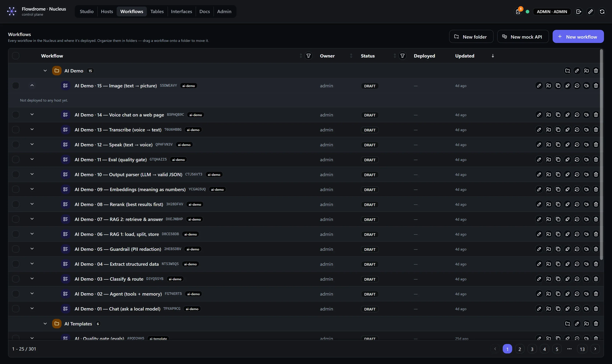Rename the AI Demo folder
This screenshot has width=612, height=364.
pos(577,71)
